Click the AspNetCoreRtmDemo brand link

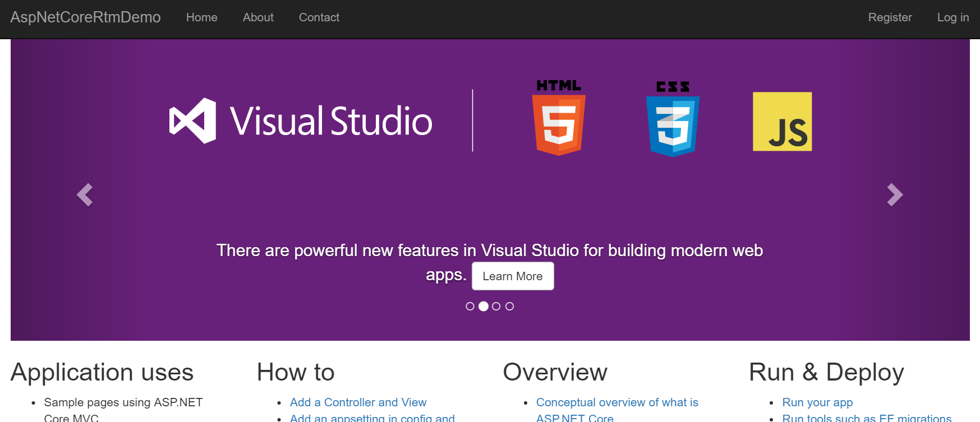pyautogui.click(x=85, y=17)
